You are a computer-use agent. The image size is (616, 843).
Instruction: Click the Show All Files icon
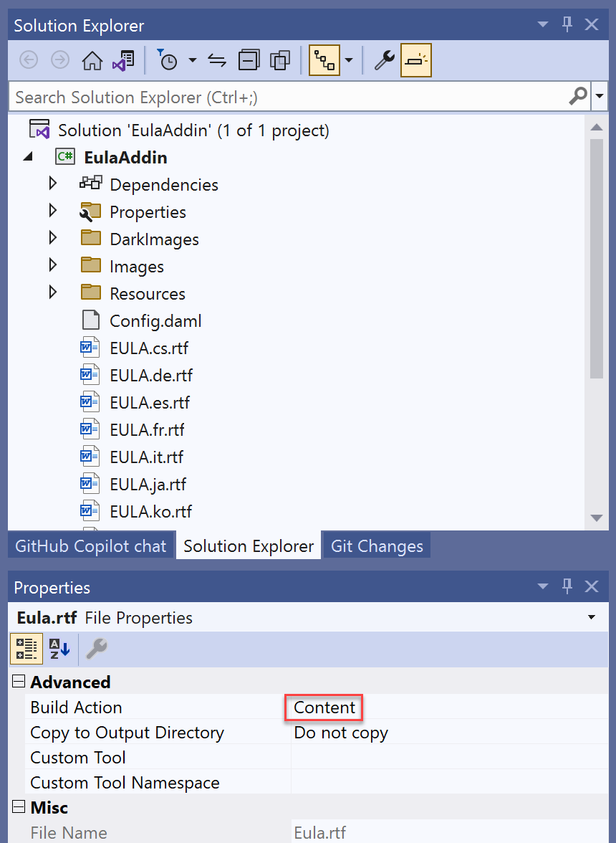(279, 61)
